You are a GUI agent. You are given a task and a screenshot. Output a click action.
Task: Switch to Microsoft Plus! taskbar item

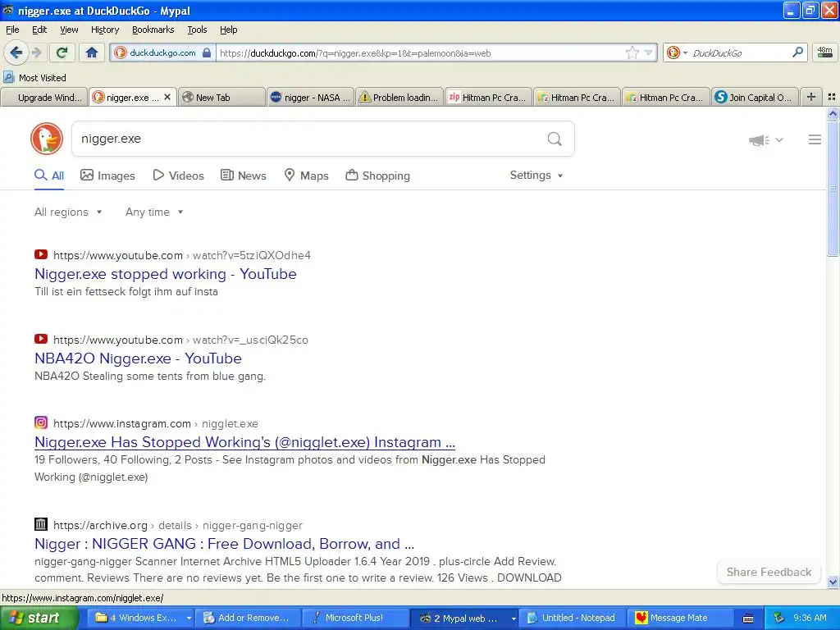click(x=356, y=618)
